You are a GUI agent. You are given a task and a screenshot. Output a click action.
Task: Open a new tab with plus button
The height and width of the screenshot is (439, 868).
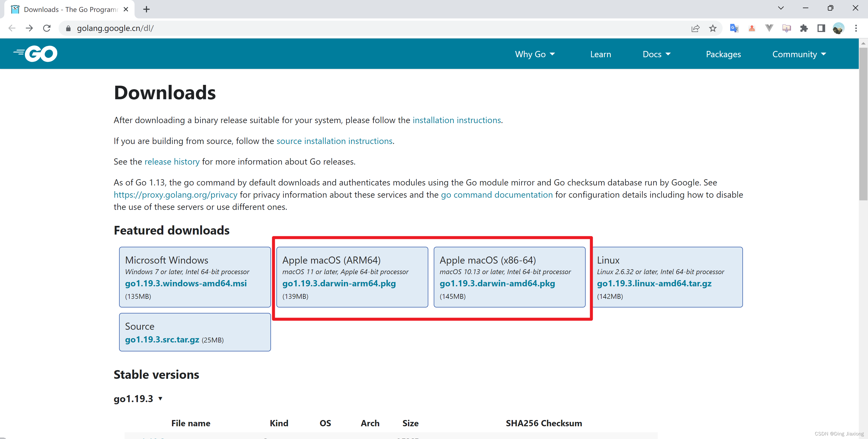146,9
